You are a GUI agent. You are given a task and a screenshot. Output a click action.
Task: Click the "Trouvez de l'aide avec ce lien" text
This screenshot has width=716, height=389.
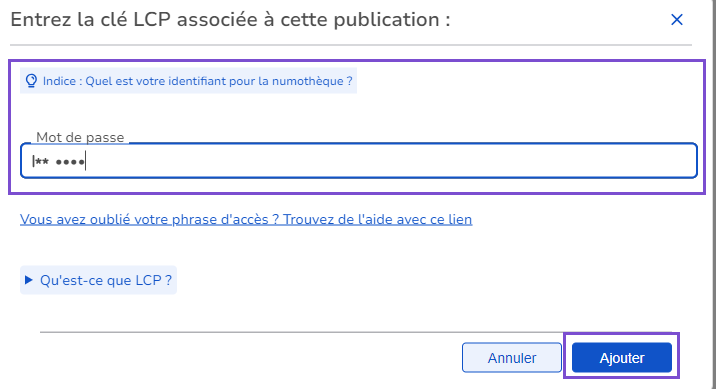click(x=377, y=220)
